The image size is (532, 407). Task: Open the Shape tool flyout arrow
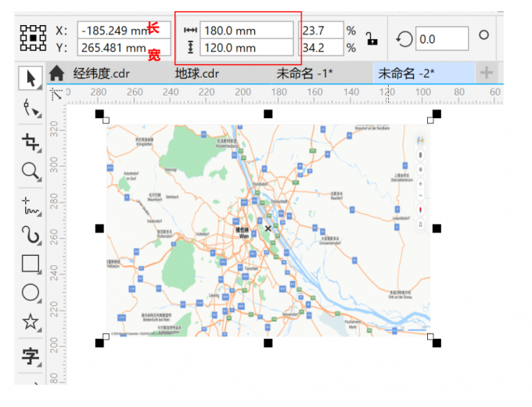tap(39, 115)
